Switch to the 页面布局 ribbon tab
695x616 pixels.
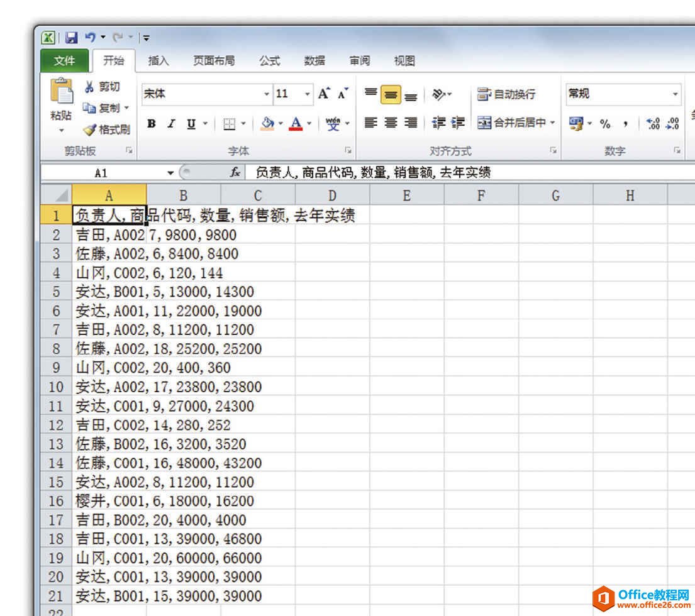coord(214,61)
